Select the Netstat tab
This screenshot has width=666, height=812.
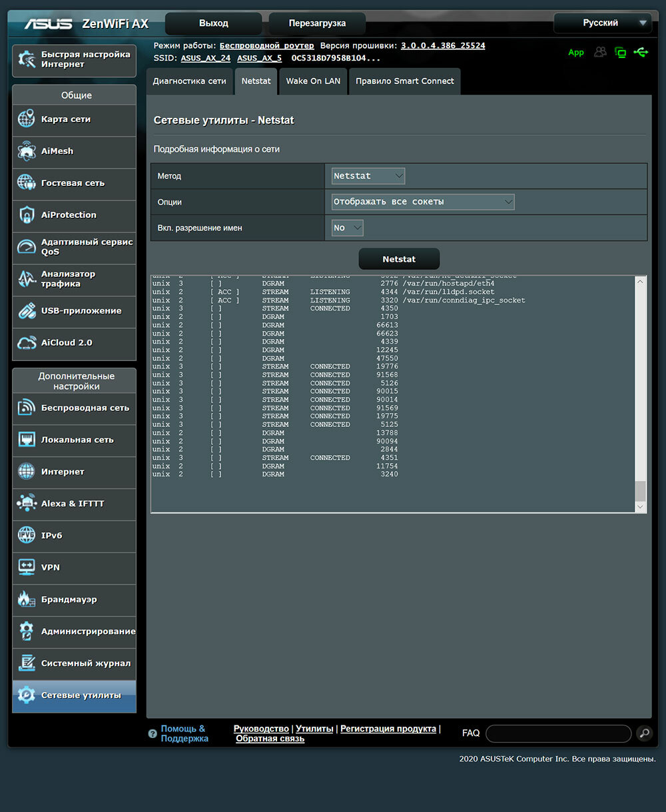256,81
